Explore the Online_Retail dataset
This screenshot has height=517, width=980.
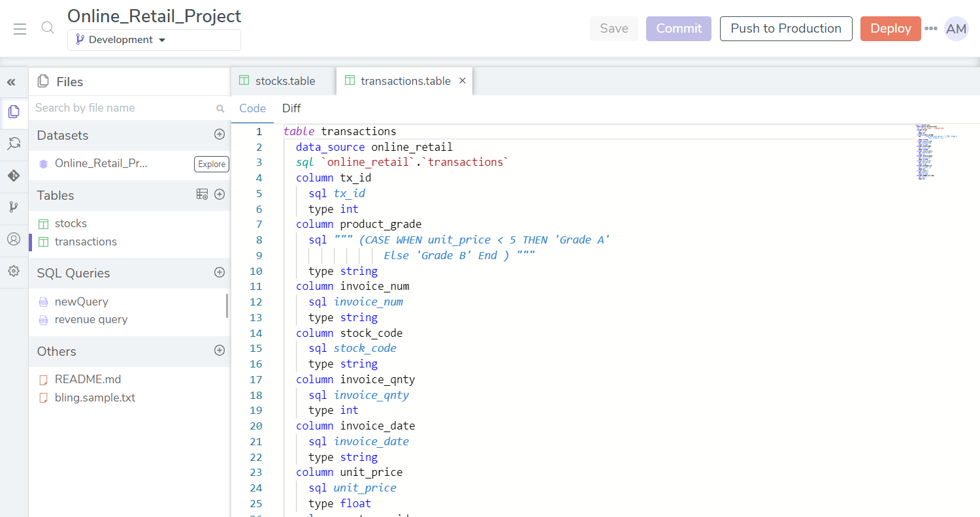pyautogui.click(x=211, y=164)
